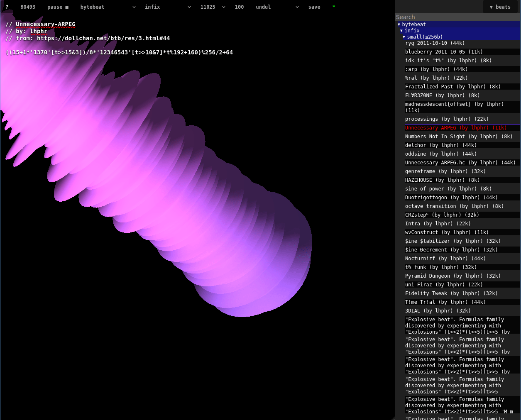The width and height of the screenshot is (521, 420).
Task: Select 'Fractalized Past (by lhphr)' entry
Action: point(453,87)
